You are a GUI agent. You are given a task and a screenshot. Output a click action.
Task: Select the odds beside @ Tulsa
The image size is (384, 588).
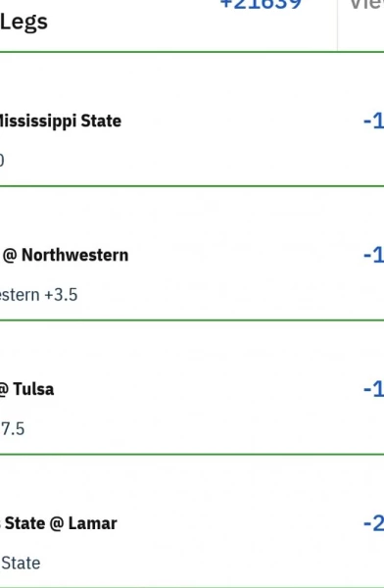[373, 389]
